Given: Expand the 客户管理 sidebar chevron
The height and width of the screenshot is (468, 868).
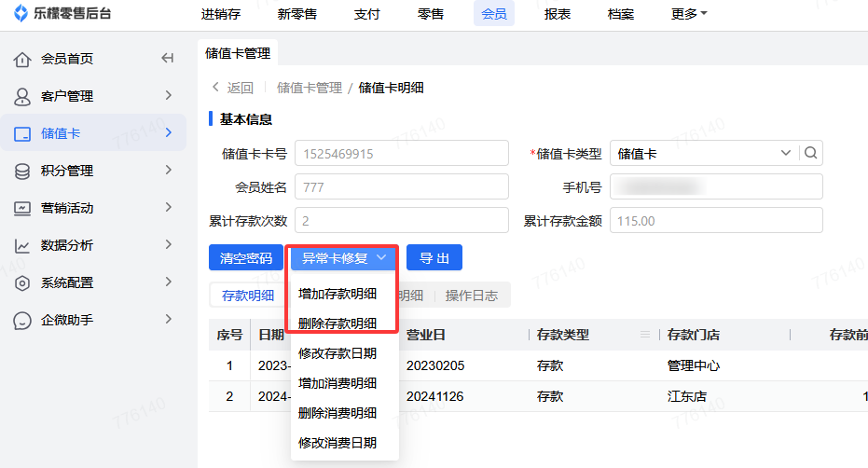Looking at the screenshot, I should click(168, 96).
